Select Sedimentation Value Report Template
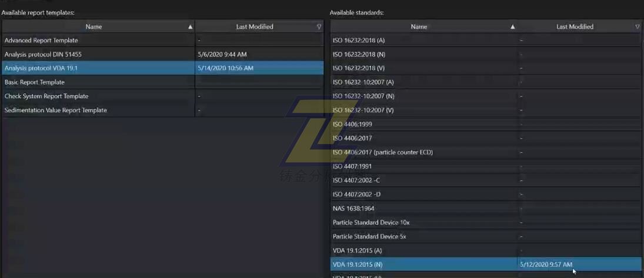Viewport: 644px width, 278px height. 56,110
